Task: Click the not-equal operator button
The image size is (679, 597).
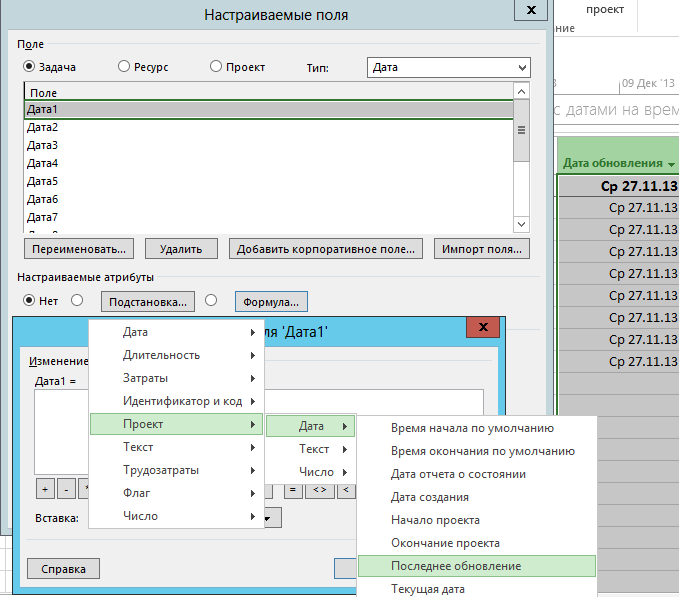Action: [320, 491]
